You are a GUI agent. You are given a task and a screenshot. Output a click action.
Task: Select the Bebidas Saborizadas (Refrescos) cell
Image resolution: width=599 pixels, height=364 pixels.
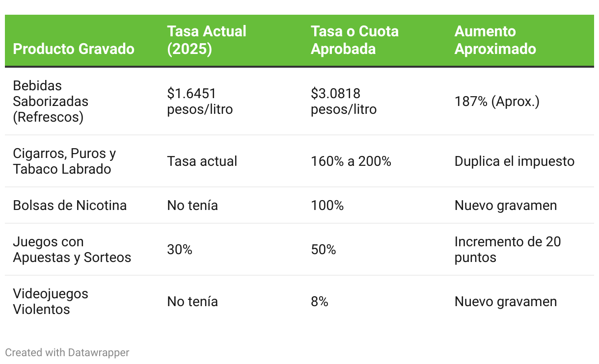[51, 102]
